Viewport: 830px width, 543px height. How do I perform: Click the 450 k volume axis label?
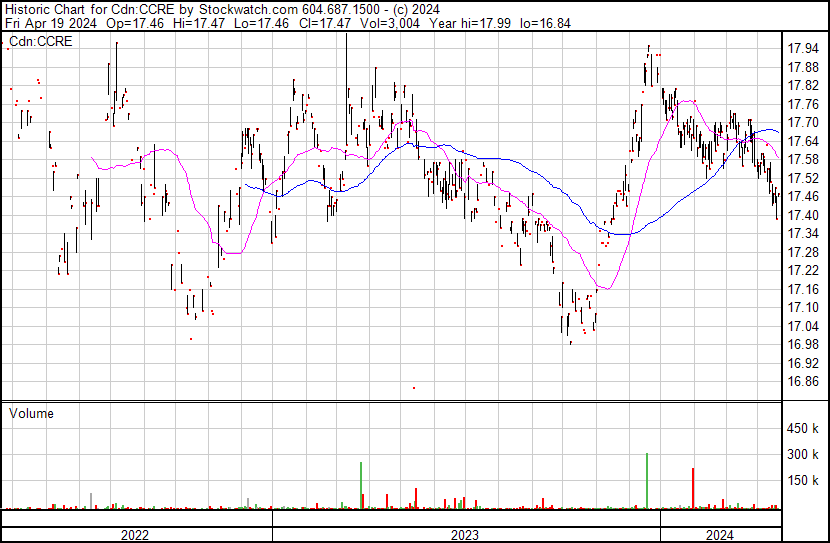click(804, 429)
